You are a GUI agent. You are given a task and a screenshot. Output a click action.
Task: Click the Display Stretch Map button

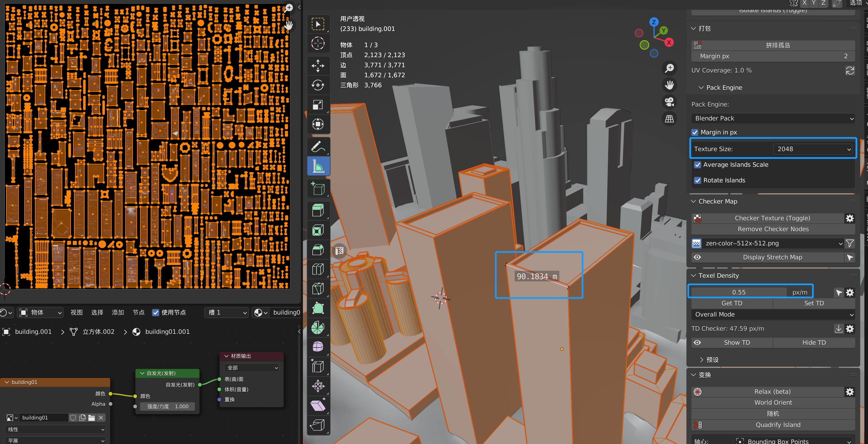(x=768, y=257)
